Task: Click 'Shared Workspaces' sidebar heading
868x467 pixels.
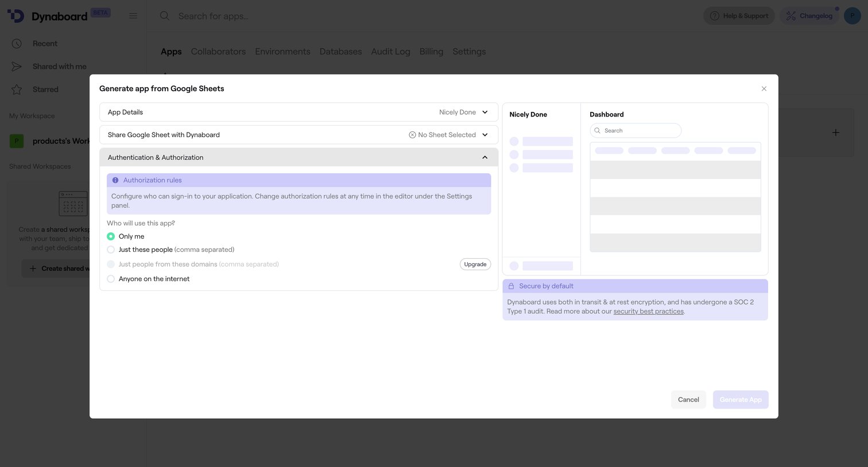Action: 40,166
